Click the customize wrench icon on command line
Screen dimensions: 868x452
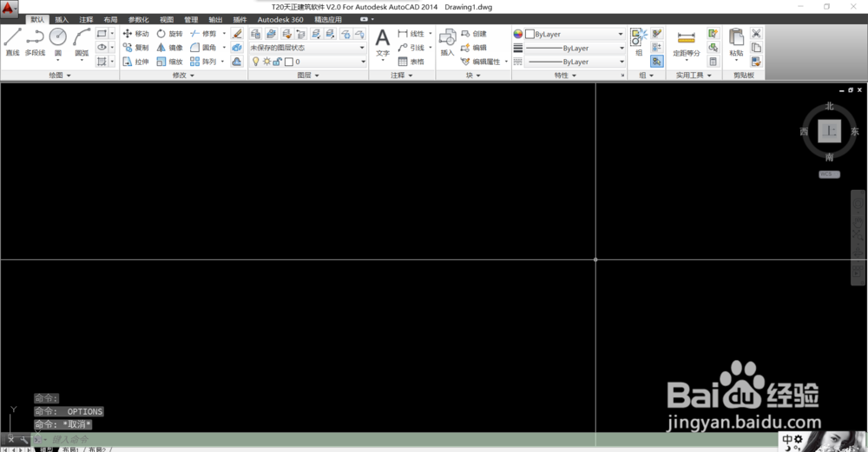pos(24,439)
